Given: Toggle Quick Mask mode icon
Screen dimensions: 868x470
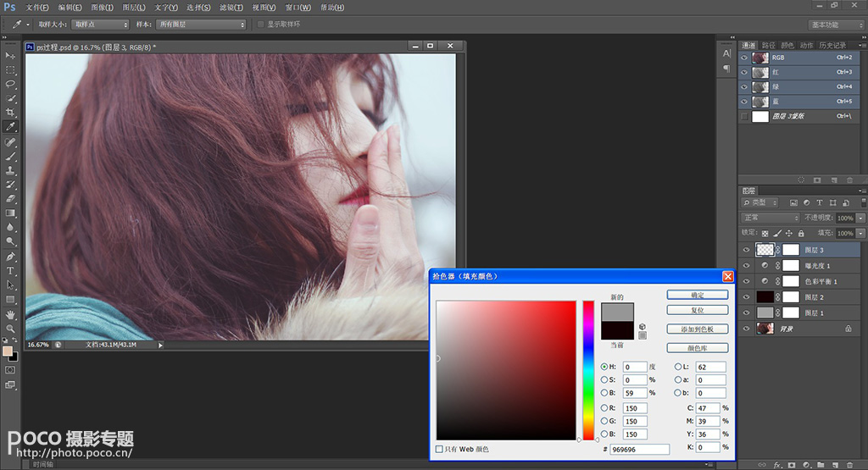Looking at the screenshot, I should (10, 370).
